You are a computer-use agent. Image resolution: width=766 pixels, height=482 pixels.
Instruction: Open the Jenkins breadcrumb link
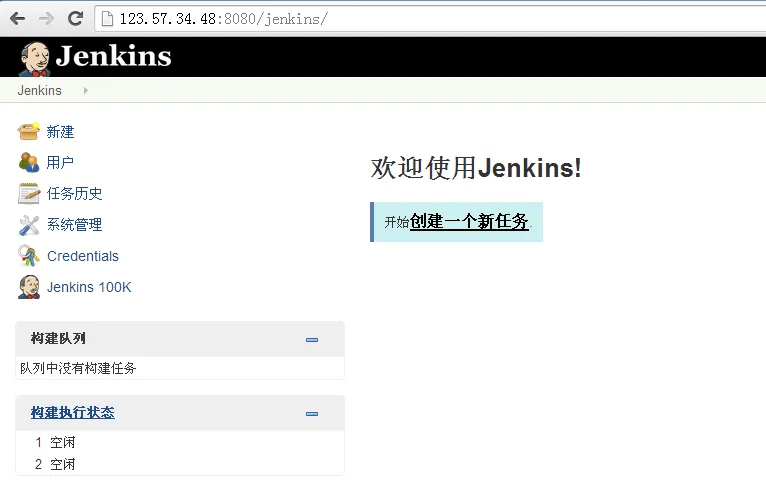pos(40,90)
